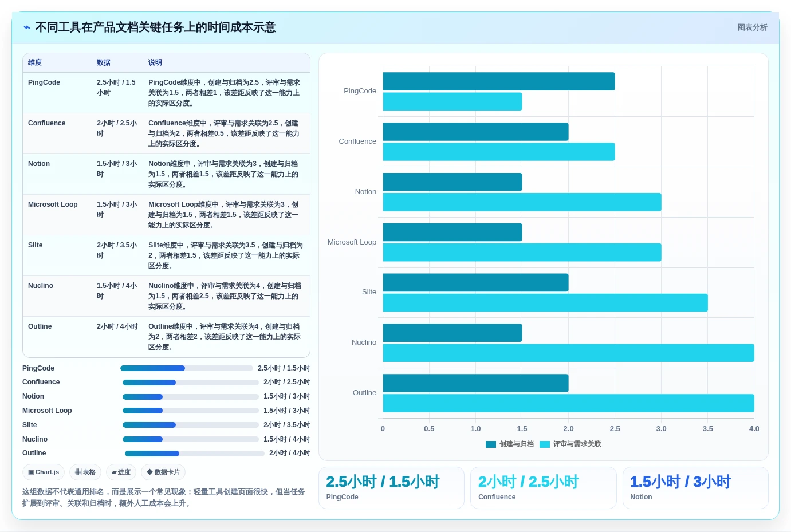The width and height of the screenshot is (791, 532).
Task: Click the Nuclino chart axis label
Action: [364, 342]
